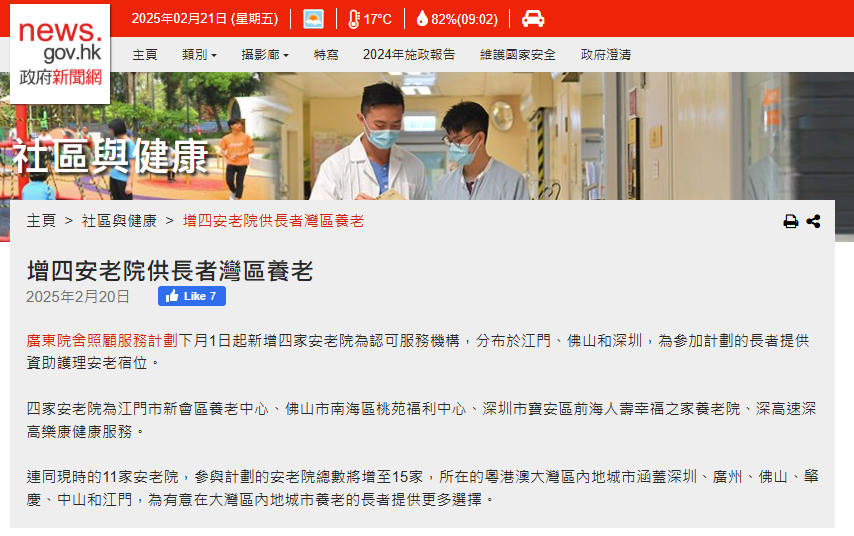Screen dimensions: 854x536
Task: Click the 社區與健康 banner image
Action: [x=427, y=136]
